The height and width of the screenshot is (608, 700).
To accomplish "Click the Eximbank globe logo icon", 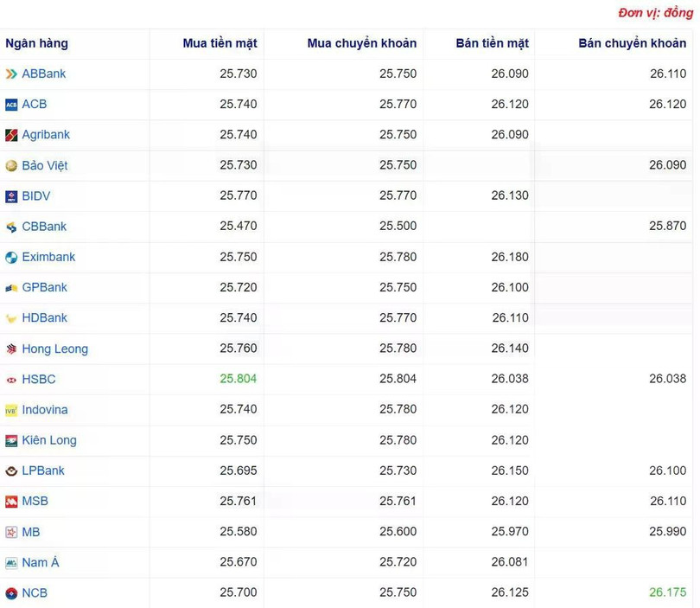I will pos(11,258).
